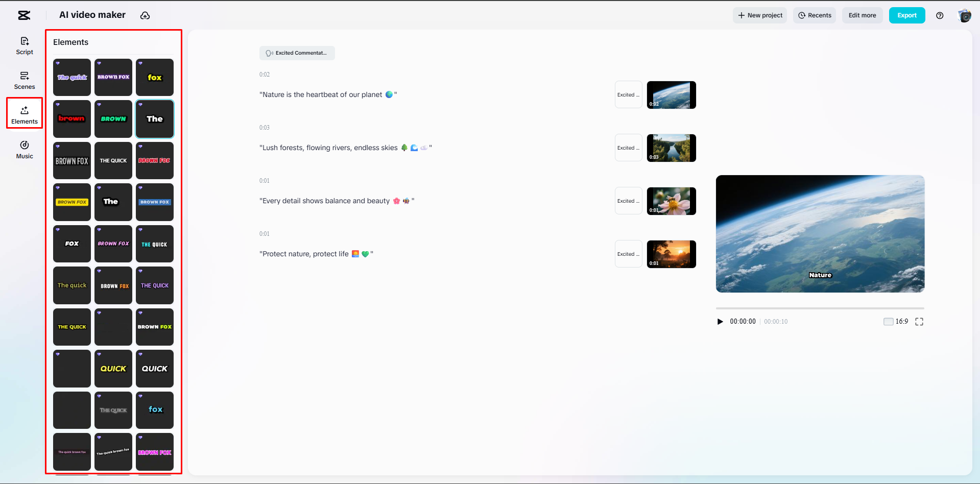
Task: Click the "AI video maker" title
Action: pyautogui.click(x=92, y=15)
